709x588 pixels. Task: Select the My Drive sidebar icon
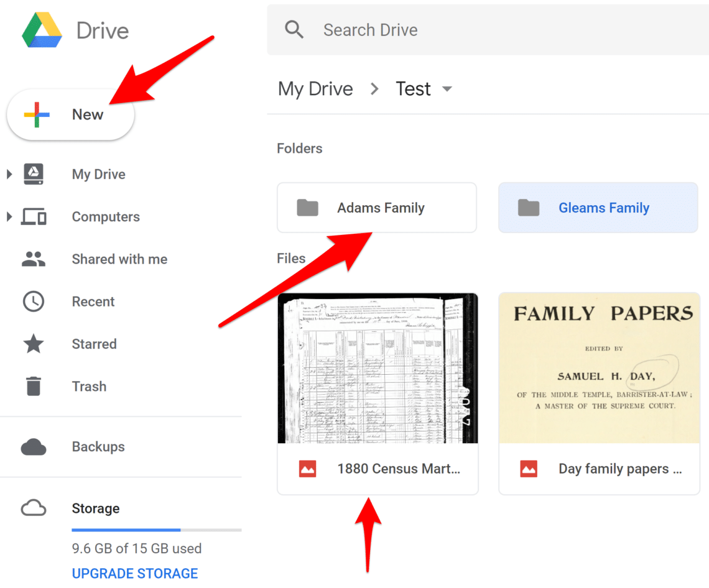coord(33,174)
